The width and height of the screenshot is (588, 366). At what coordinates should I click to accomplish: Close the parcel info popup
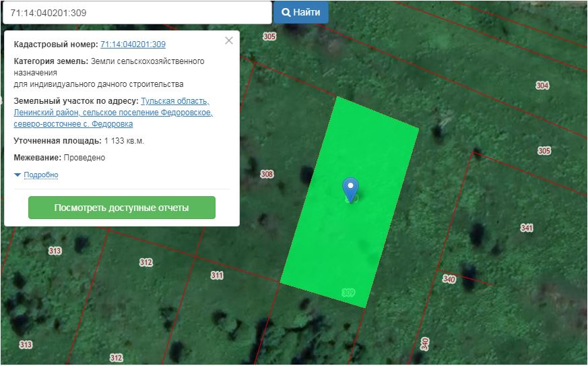click(x=229, y=40)
